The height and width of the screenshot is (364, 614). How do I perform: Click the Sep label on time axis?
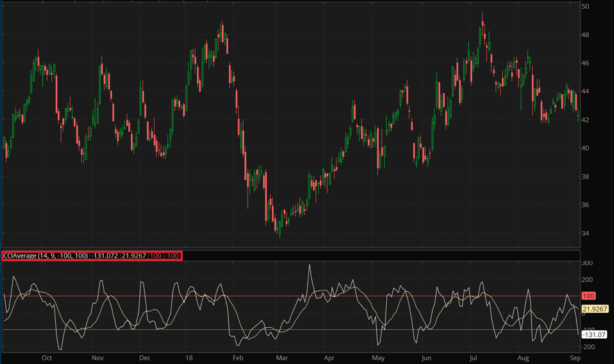click(575, 357)
